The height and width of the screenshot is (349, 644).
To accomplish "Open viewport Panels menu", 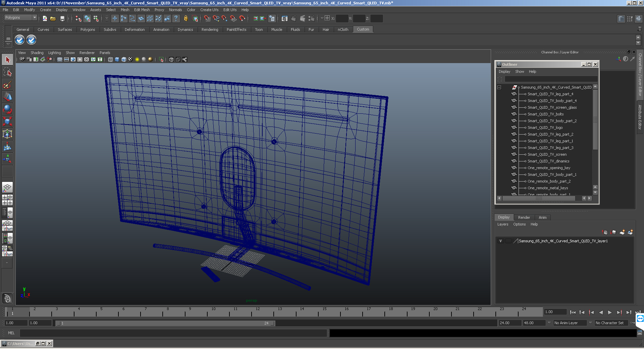I will [105, 53].
